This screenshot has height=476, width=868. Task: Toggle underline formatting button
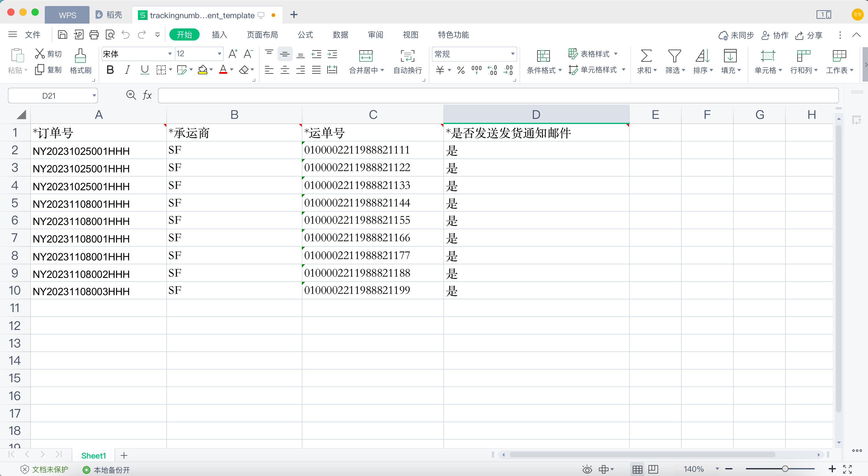(x=145, y=70)
